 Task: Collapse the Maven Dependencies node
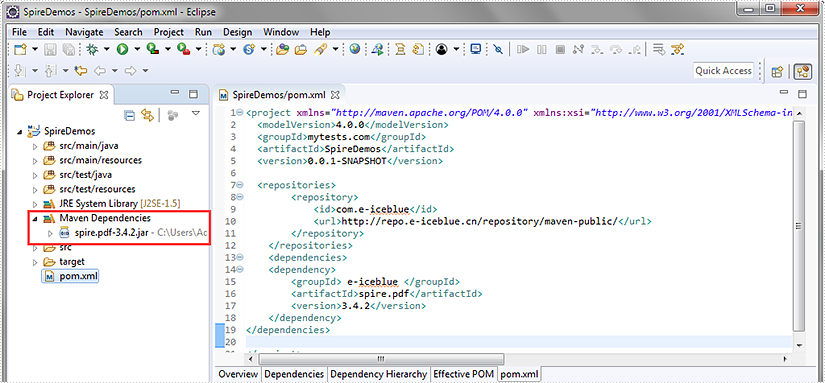tap(35, 218)
